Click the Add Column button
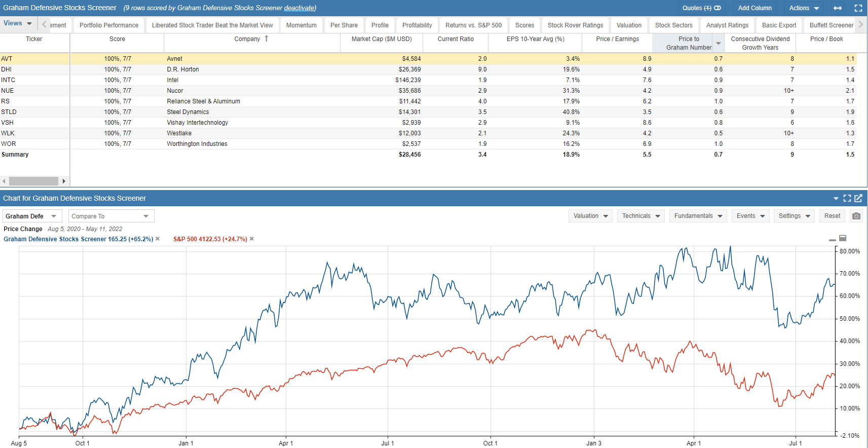 point(754,8)
